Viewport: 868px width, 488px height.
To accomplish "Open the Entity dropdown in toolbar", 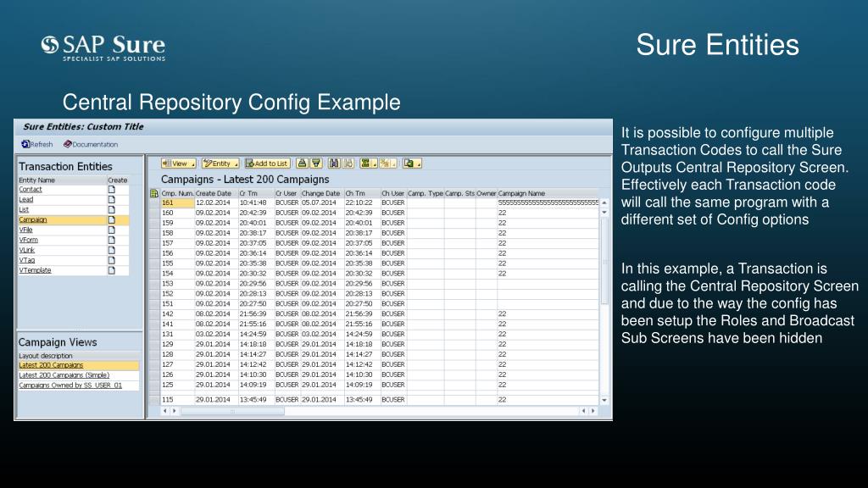I will pos(220,164).
